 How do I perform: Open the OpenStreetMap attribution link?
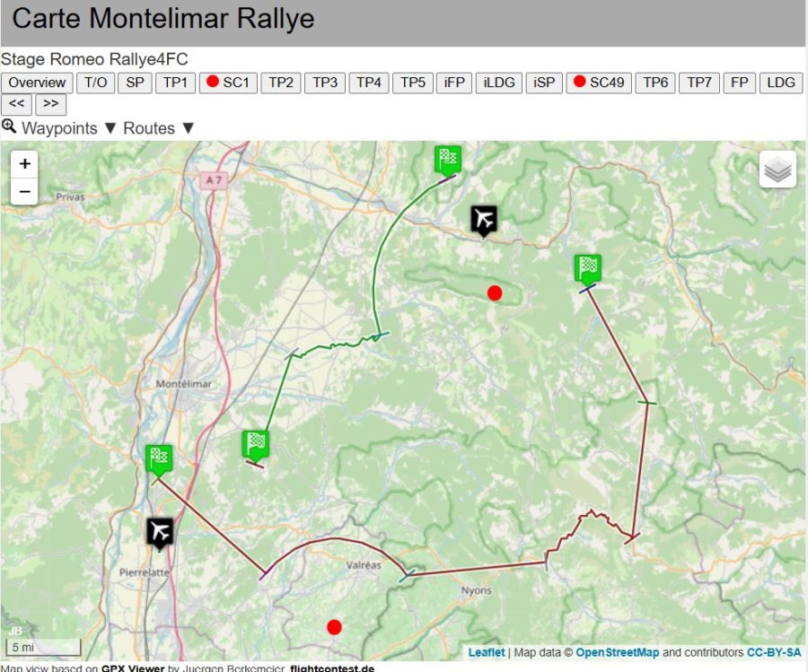click(617, 653)
